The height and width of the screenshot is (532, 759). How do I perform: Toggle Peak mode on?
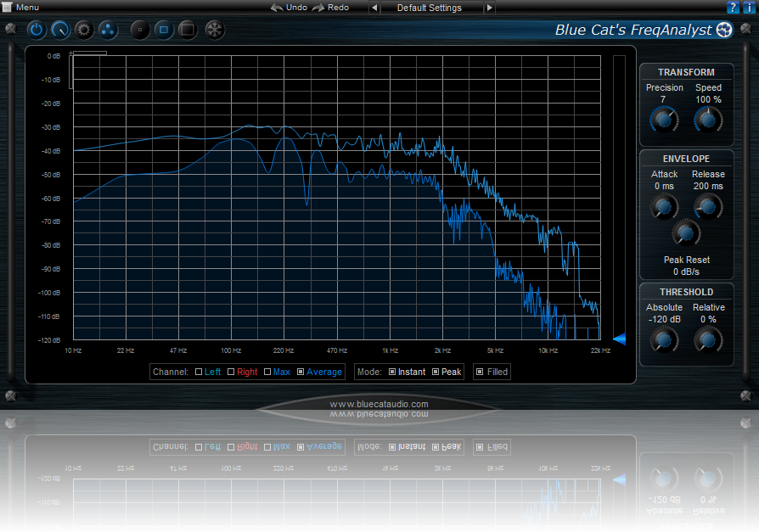435,372
